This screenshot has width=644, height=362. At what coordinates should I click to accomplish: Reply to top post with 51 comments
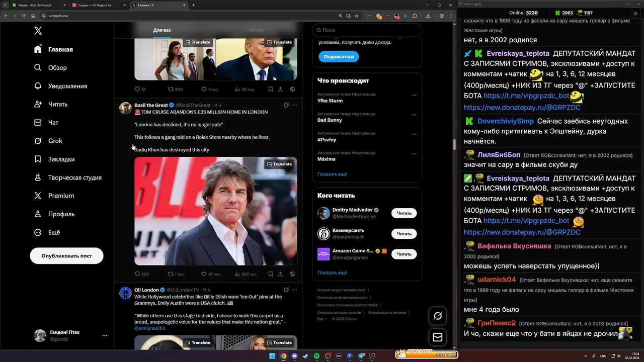click(140, 89)
